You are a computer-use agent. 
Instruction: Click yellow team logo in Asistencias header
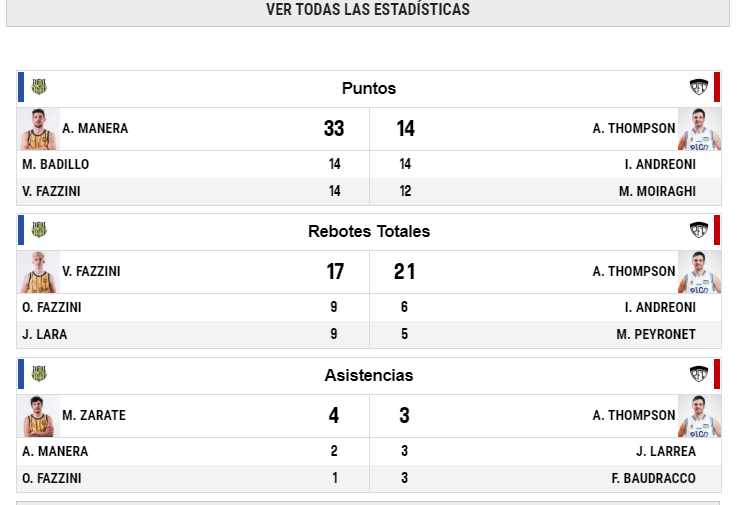click(39, 374)
